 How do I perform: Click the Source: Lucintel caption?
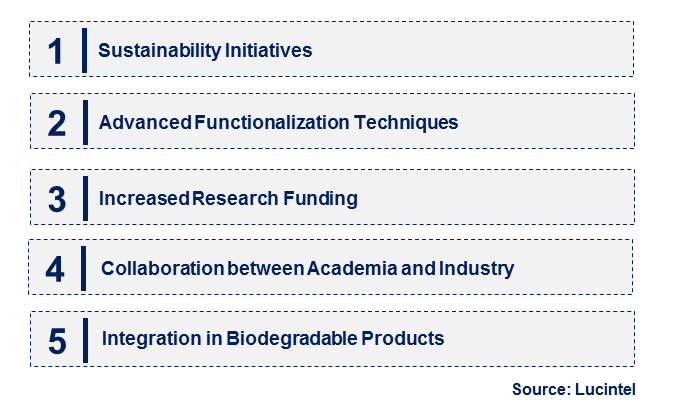pos(574,389)
